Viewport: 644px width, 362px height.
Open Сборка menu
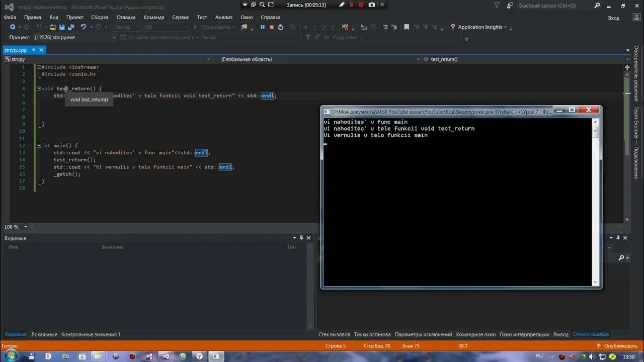(x=100, y=17)
